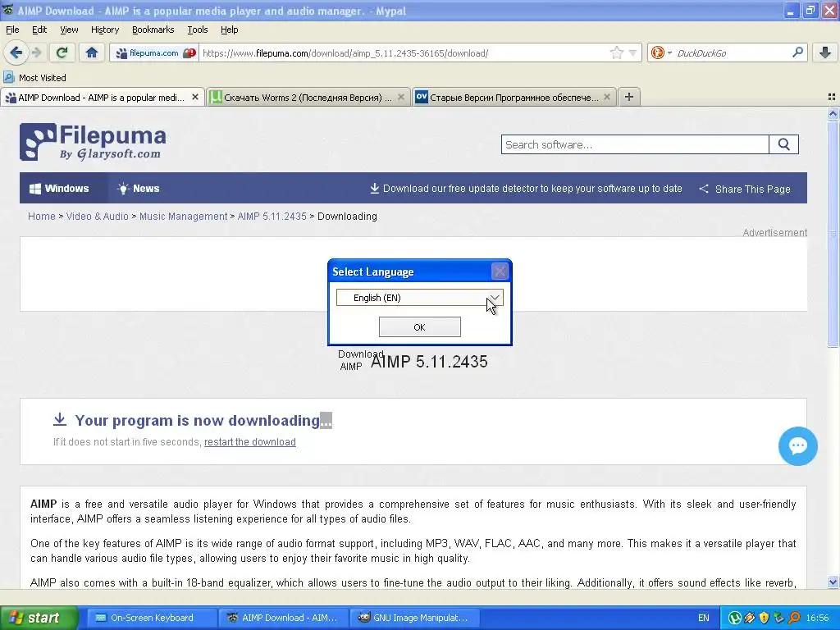Open a new tab with the plus button
840x630 pixels.
[x=629, y=97]
